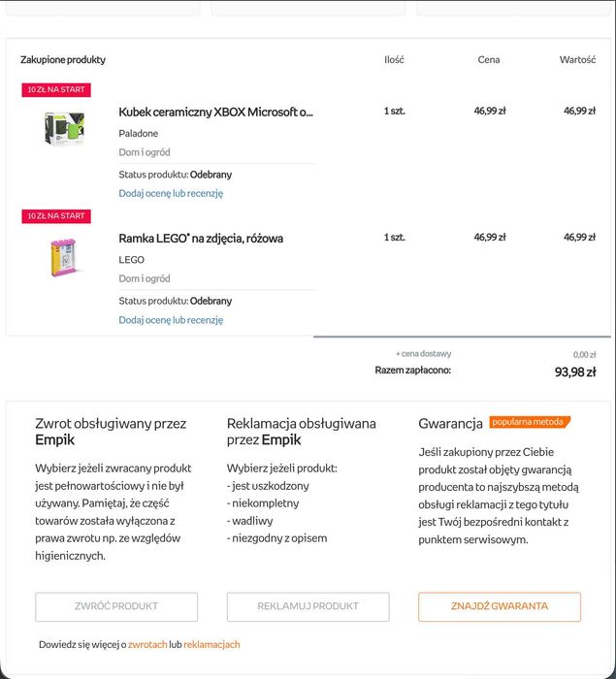Click the popularna metoda orange tag
616x679 pixels.
tap(530, 422)
